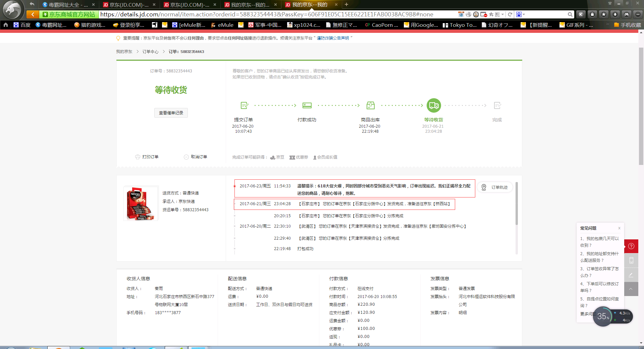The height and width of the screenshot is (349, 644).
Task: Click the Cheetah browser logo menu
Action: (x=12, y=10)
